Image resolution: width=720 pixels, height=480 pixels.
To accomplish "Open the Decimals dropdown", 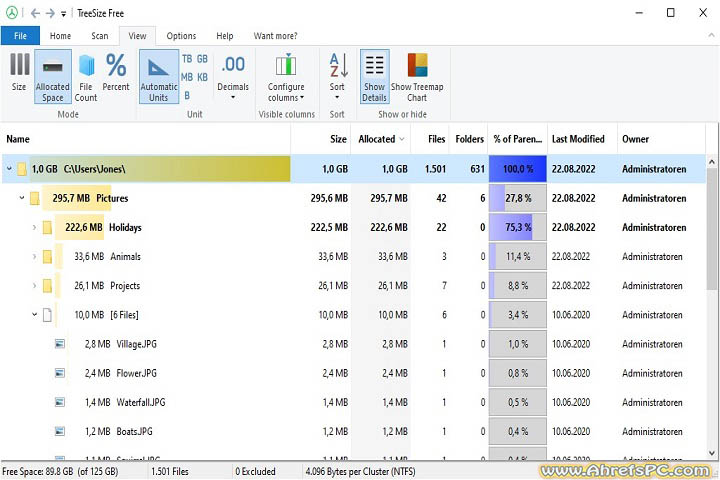I will coord(233,76).
